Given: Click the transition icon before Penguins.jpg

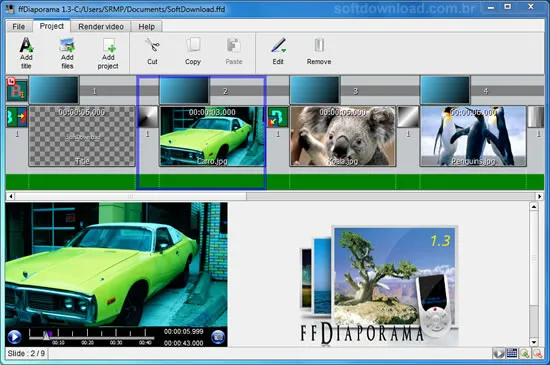Looking at the screenshot, I should coord(408,117).
